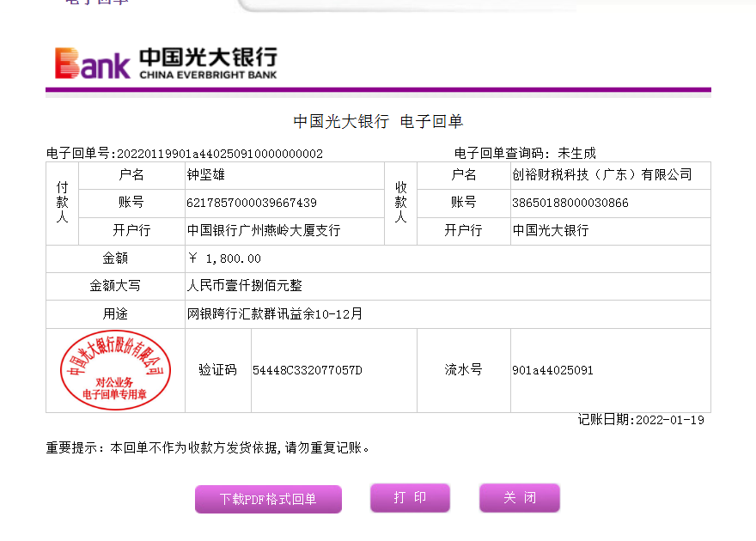Screen dimensions: 756x541
Task: Click the 下载PDF格式回单 button
Action: click(268, 499)
